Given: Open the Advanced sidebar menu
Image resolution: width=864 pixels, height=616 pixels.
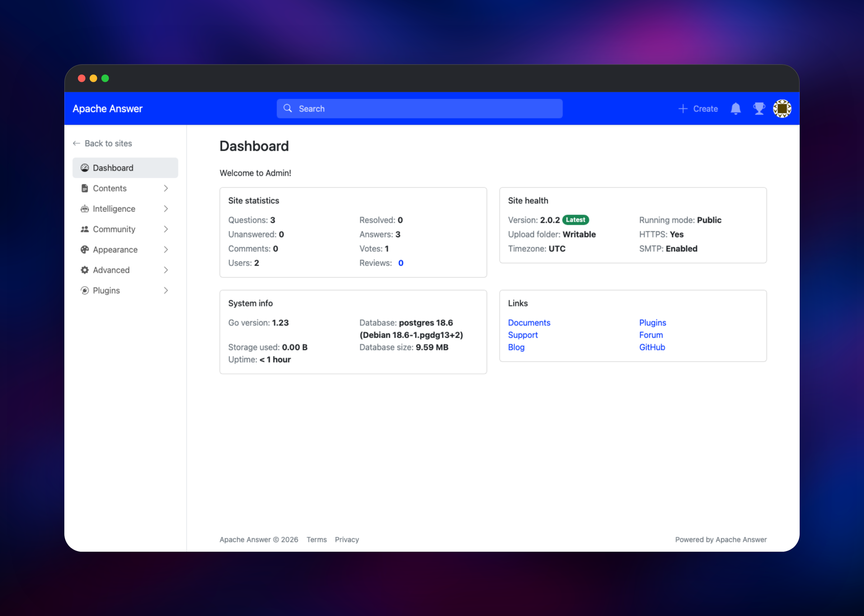Looking at the screenshot, I should [x=125, y=270].
